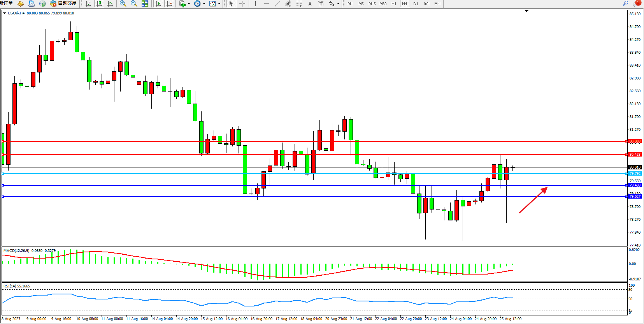Toggle auto-trading (自动交易) button
644x324 pixels.
[63, 4]
